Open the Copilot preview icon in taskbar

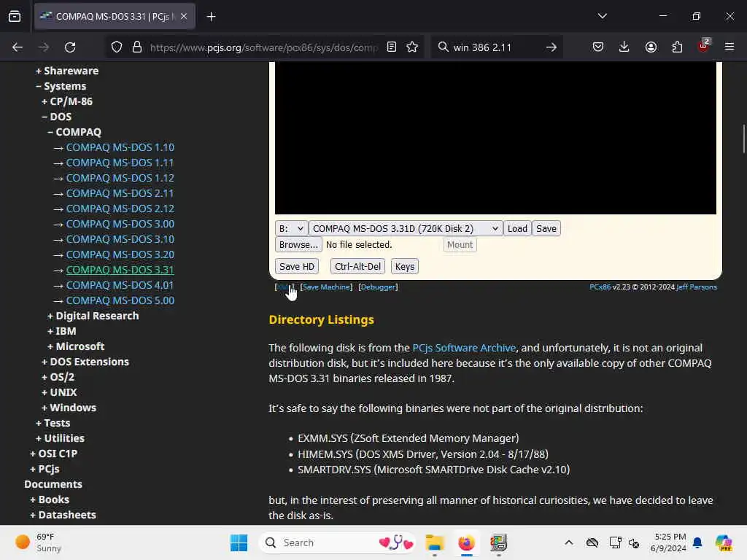pos(724,542)
